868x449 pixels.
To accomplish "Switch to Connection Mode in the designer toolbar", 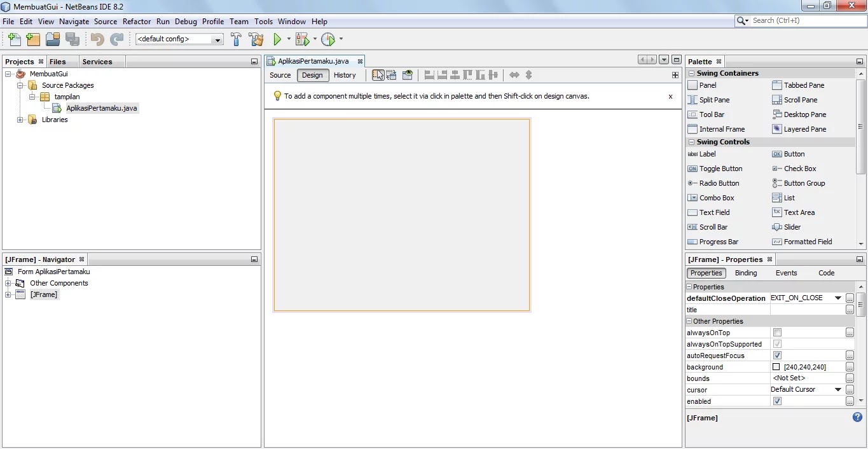I will (x=392, y=75).
